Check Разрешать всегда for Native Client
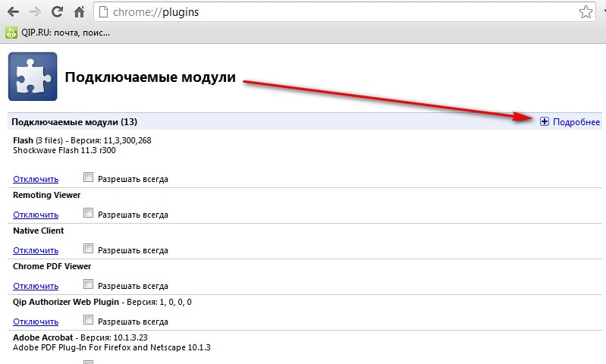The width and height of the screenshot is (606, 364). 89,249
